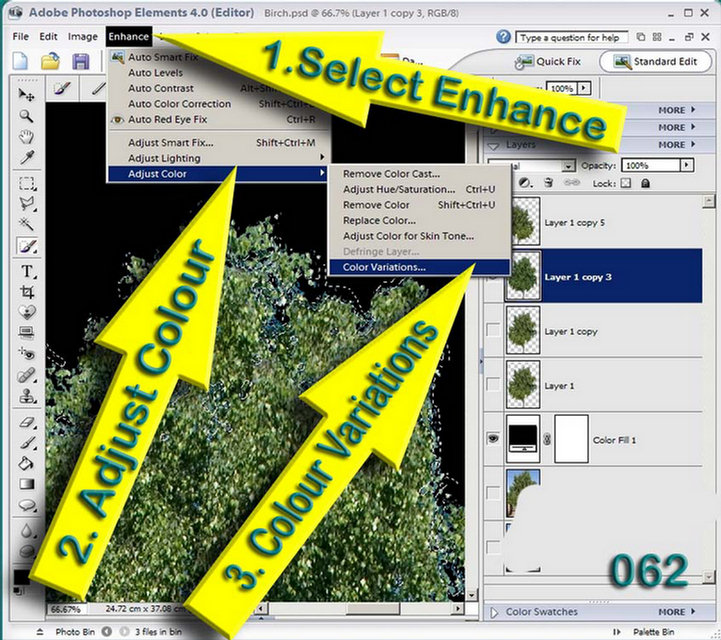Viewport: 721px width, 640px height.
Task: Click the Layer 1 copy 5 thumbnail
Action: tap(523, 221)
